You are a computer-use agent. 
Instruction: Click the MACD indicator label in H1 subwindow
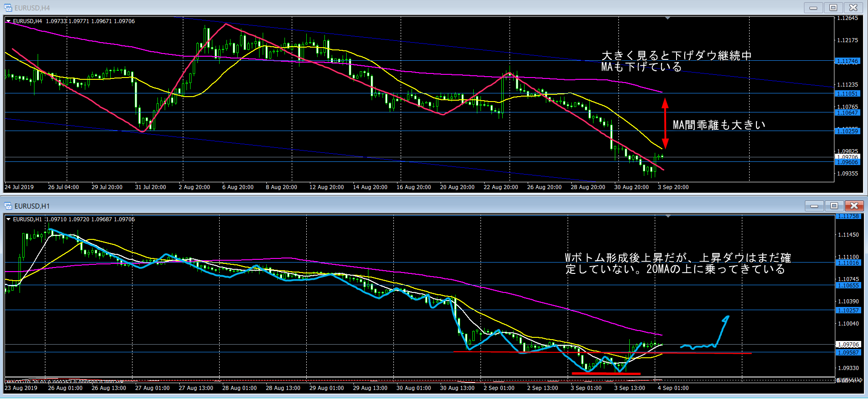(x=64, y=381)
